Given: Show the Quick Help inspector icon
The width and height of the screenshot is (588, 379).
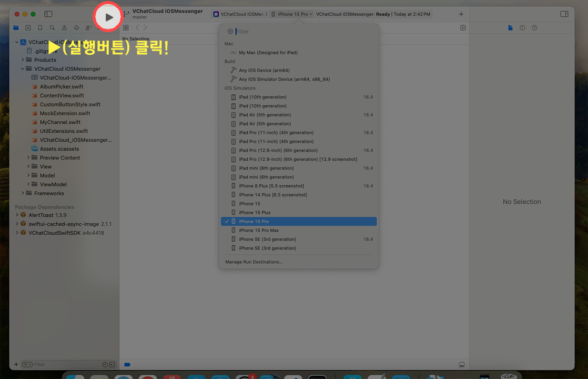Looking at the screenshot, I should pos(534,28).
